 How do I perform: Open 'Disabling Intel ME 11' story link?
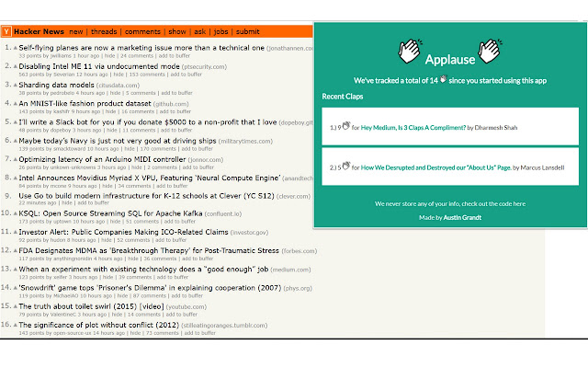tap(99, 66)
